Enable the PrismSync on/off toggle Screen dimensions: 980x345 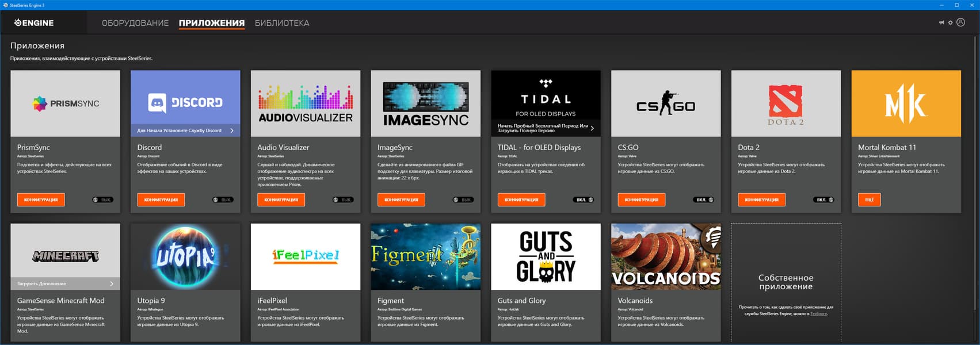point(103,200)
